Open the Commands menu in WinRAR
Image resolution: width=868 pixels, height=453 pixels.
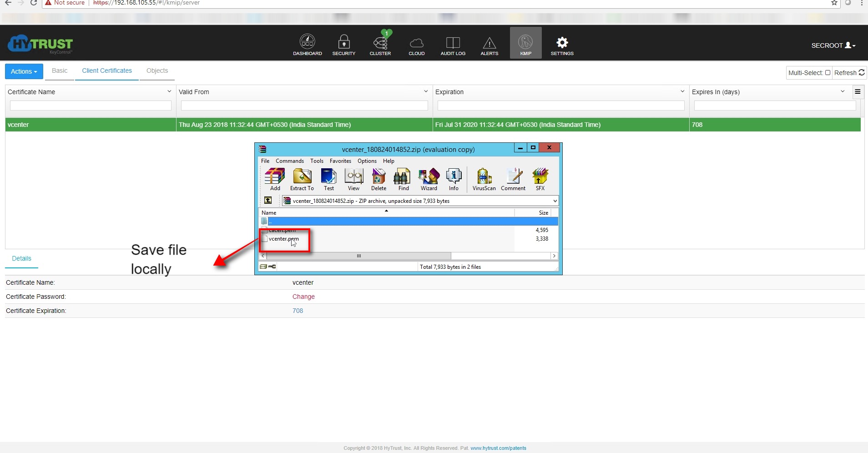(289, 161)
